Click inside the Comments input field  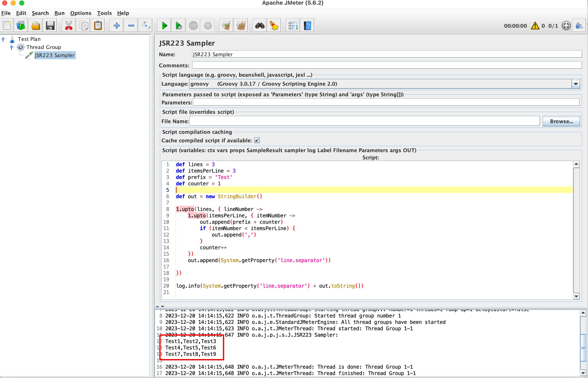pyautogui.click(x=344, y=65)
